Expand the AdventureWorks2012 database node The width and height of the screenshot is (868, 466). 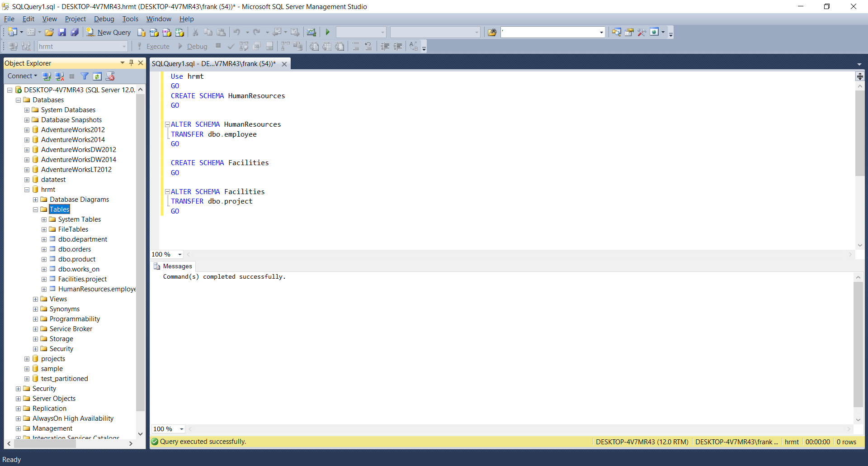tap(27, 130)
